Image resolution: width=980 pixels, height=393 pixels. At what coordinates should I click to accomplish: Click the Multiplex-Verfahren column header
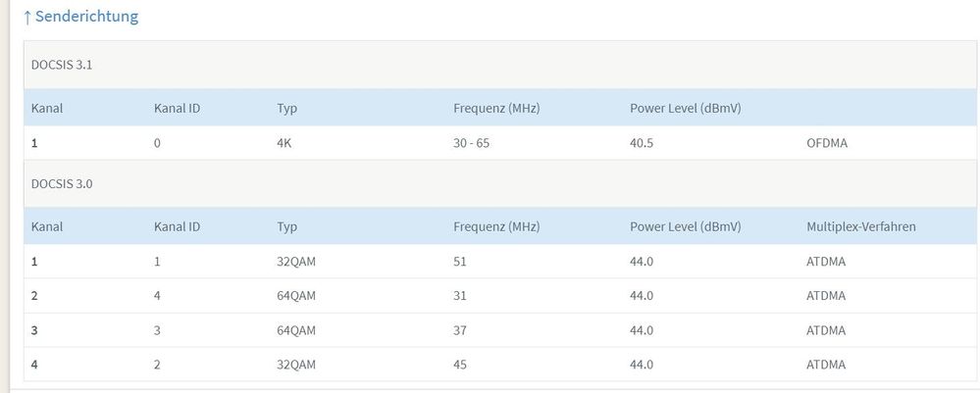coord(860,226)
